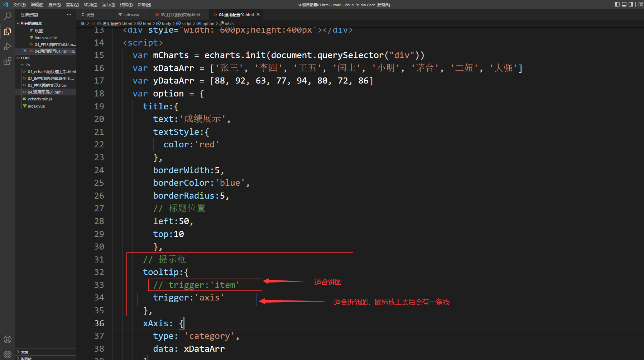Click line number 19 in gutter
Screen dimensions: 644x360
[99, 106]
